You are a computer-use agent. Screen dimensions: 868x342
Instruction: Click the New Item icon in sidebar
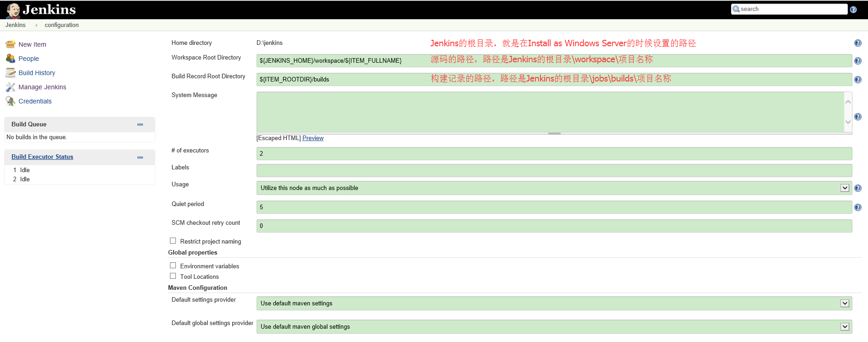click(x=11, y=44)
